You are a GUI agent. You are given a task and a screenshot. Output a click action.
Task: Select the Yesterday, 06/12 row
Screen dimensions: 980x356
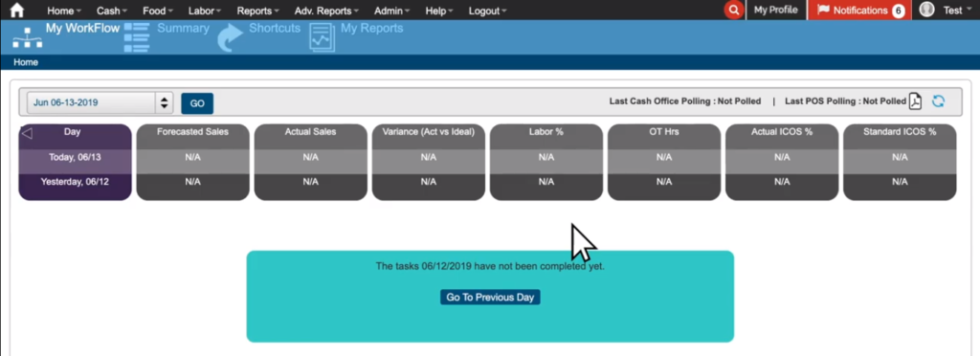75,182
